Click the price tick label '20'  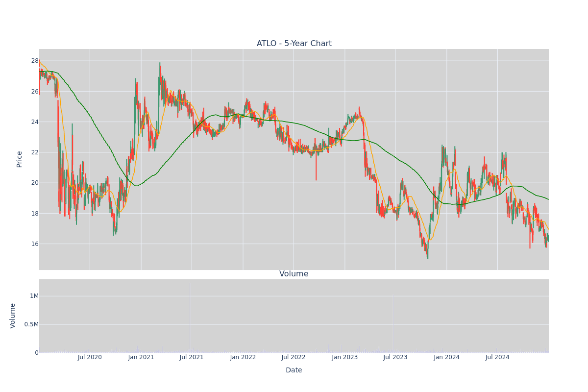(x=35, y=183)
